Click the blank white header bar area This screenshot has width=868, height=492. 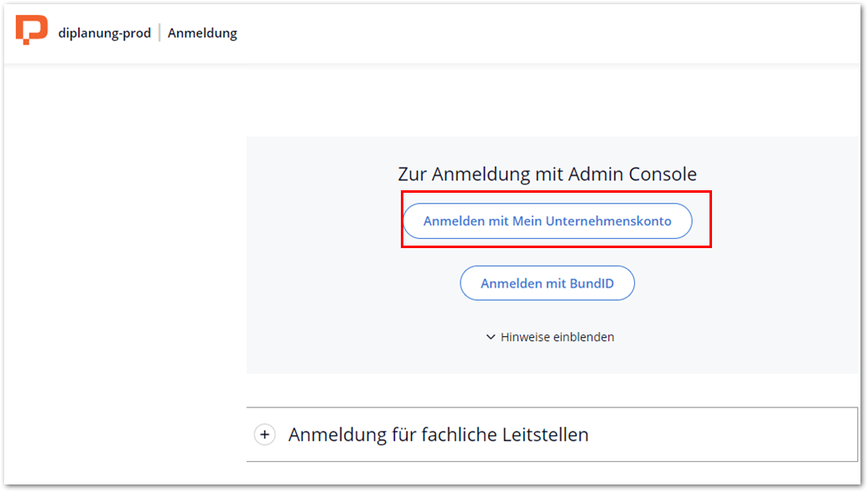coord(545,34)
